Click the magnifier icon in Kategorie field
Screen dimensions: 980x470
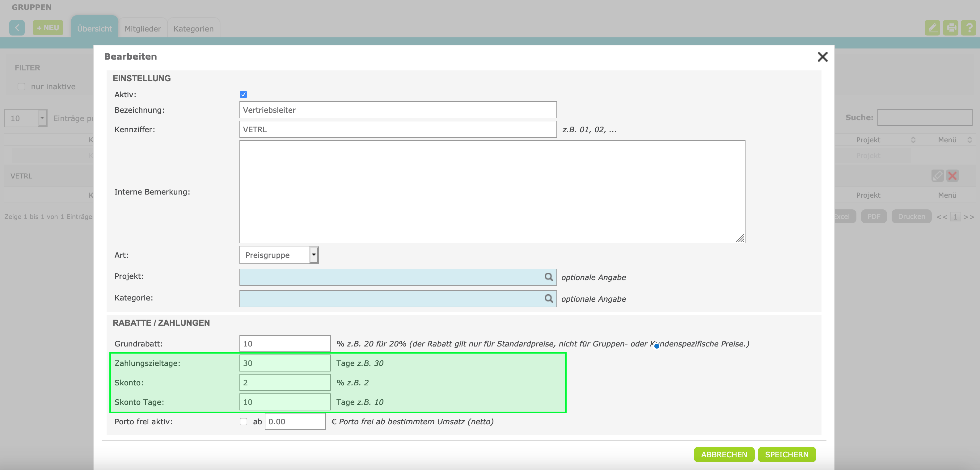548,299
